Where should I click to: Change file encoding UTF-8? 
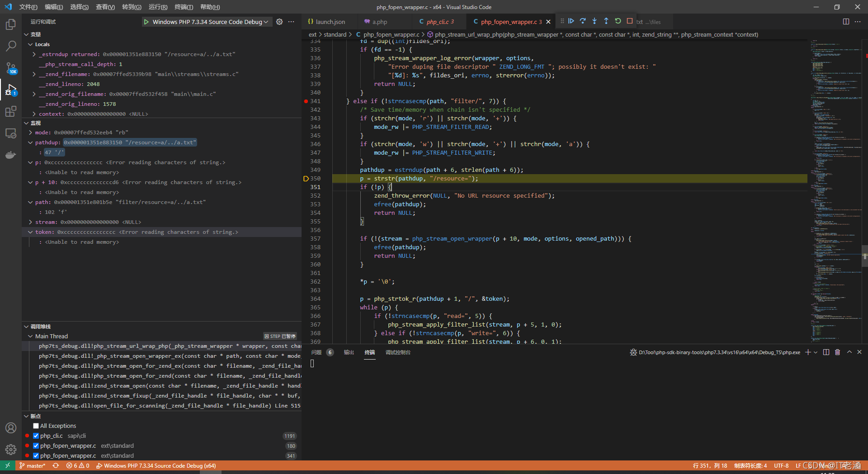click(x=781, y=466)
